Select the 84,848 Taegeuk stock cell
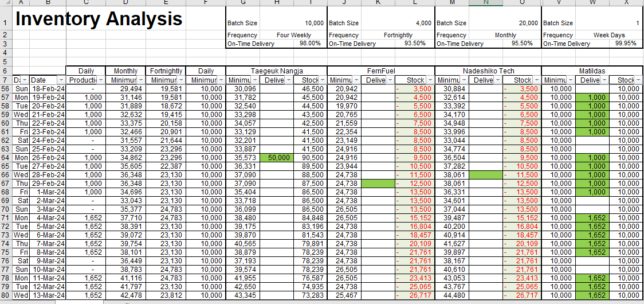Screen dimensions: 644x304 310,217
